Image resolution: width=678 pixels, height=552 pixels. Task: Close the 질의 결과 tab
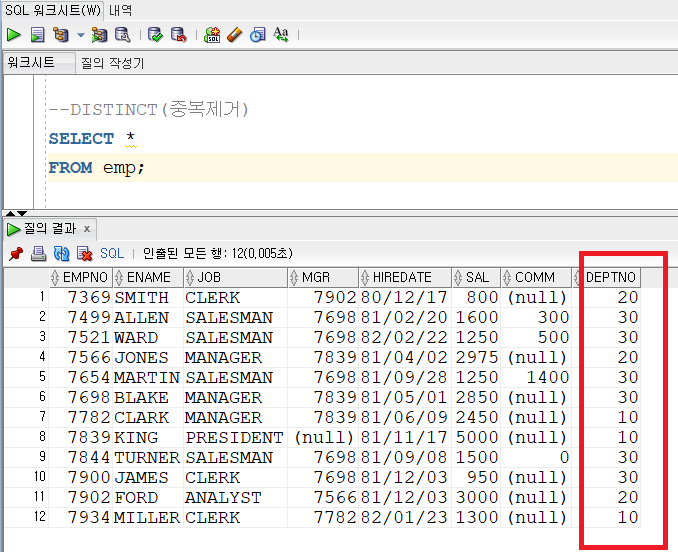[x=87, y=228]
